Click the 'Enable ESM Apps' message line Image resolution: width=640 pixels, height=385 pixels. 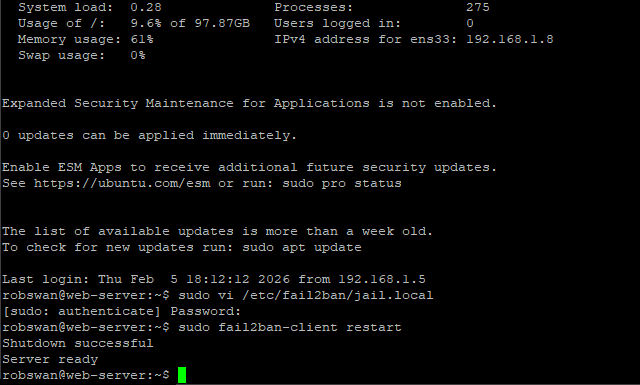pos(249,167)
